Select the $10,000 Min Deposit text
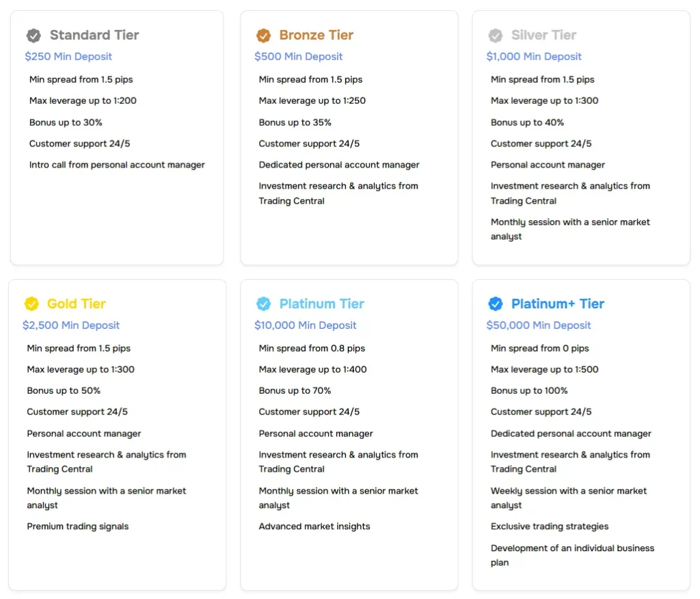Screen dimensions: 700x599 point(306,325)
